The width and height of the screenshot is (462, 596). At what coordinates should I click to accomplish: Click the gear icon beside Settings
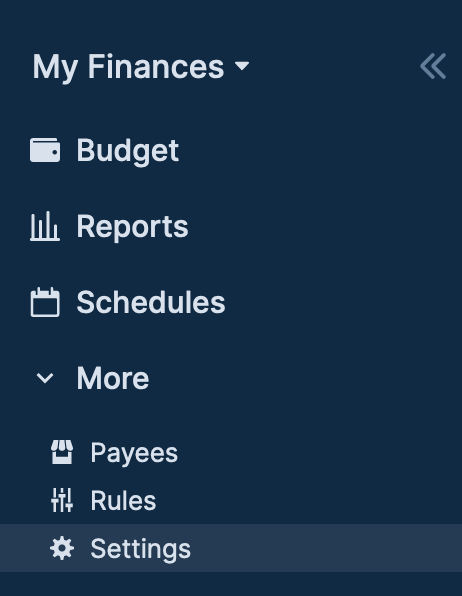point(62,548)
